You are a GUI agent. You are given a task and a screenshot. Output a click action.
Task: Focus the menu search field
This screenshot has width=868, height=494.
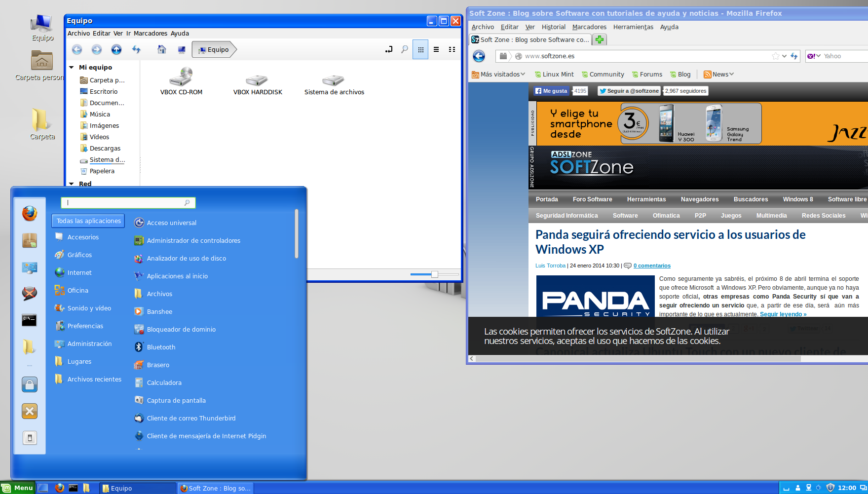[128, 203]
